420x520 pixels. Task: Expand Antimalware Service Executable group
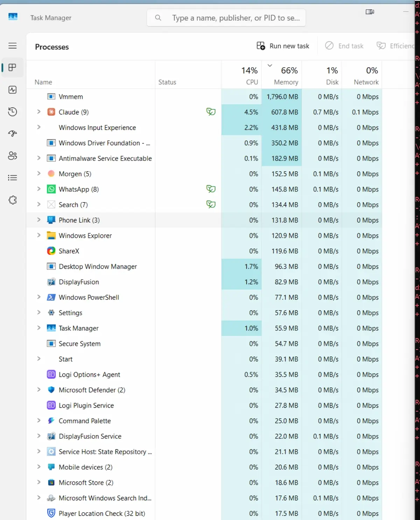(x=39, y=158)
